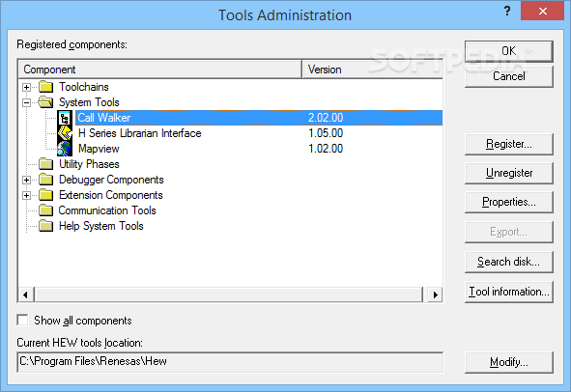571x392 pixels.
Task: Click the Utility Phases folder icon
Action: coord(45,164)
